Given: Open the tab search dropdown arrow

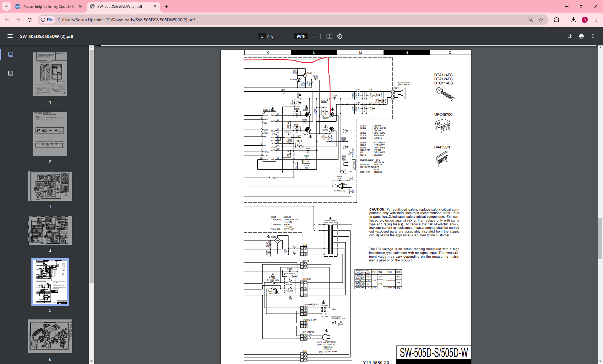Looking at the screenshot, I should point(6,6).
